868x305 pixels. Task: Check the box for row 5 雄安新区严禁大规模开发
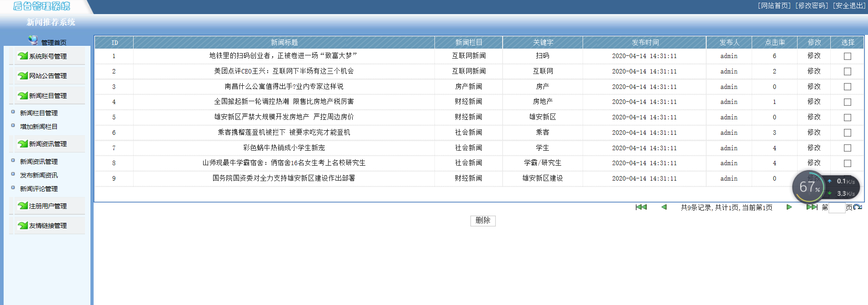[847, 118]
